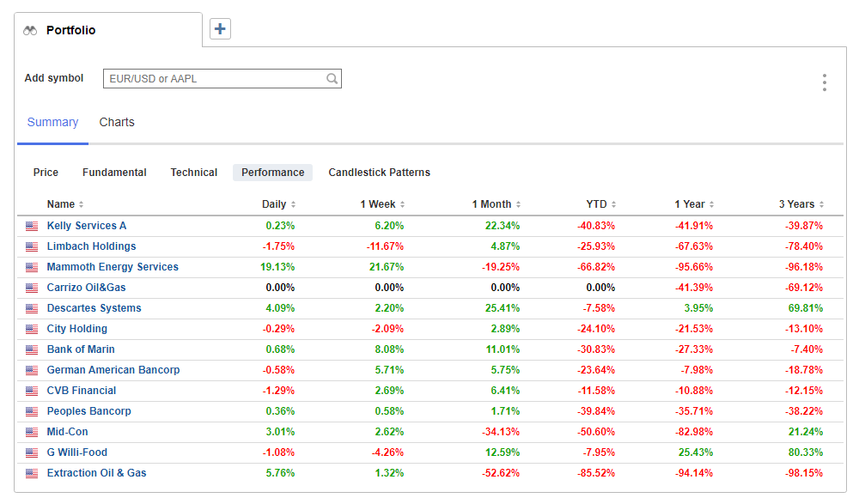Sort the YTD column using its arrows

click(x=612, y=204)
